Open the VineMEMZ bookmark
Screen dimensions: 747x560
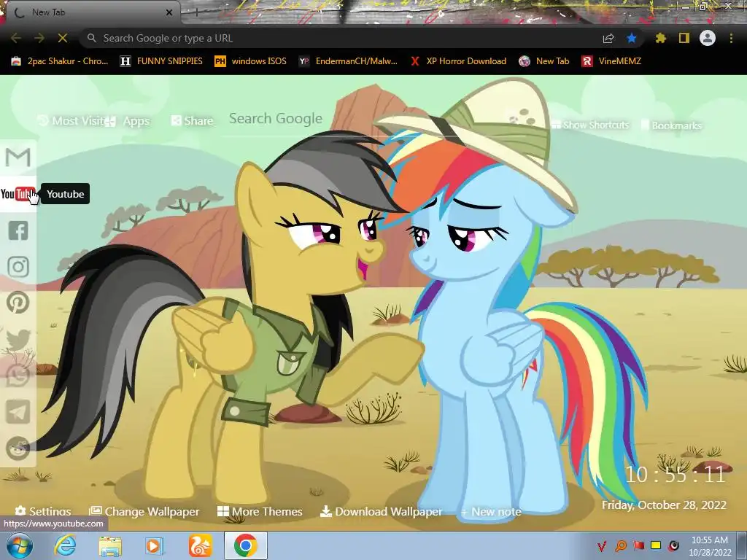(x=611, y=61)
